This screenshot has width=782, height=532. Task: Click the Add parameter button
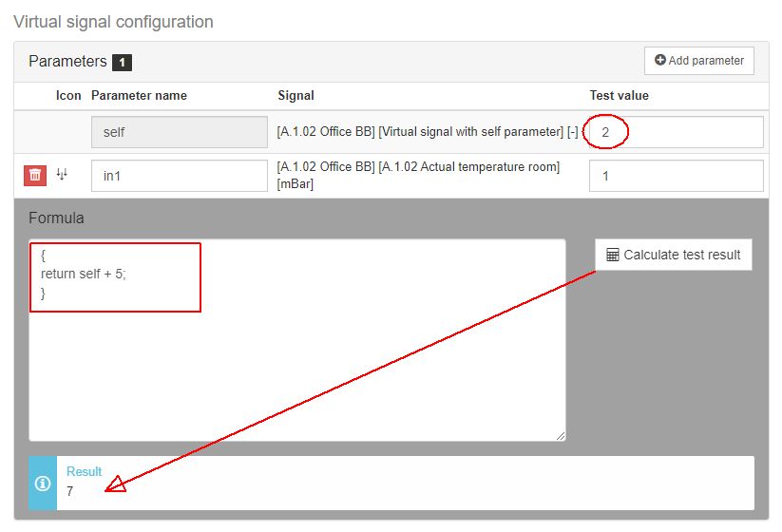[699, 61]
